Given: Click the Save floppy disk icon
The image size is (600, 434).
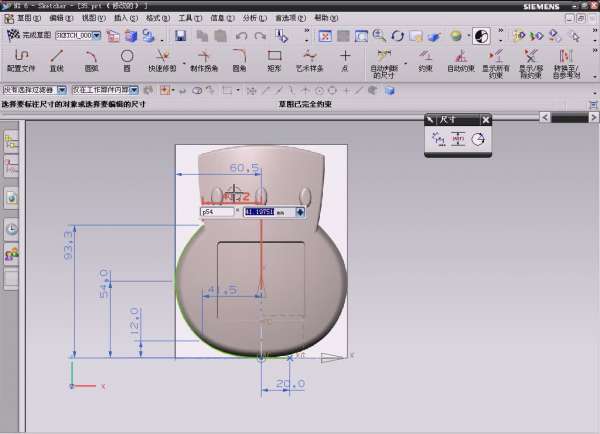Looking at the screenshot, I should [x=181, y=36].
